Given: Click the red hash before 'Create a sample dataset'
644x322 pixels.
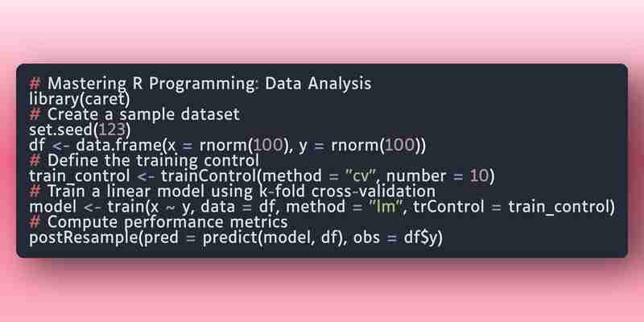Looking at the screenshot, I should click(35, 114).
